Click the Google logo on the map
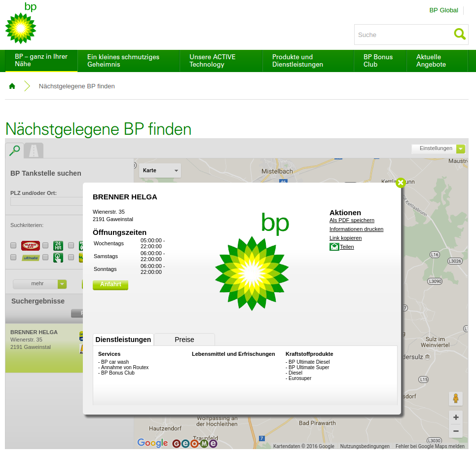 [152, 443]
